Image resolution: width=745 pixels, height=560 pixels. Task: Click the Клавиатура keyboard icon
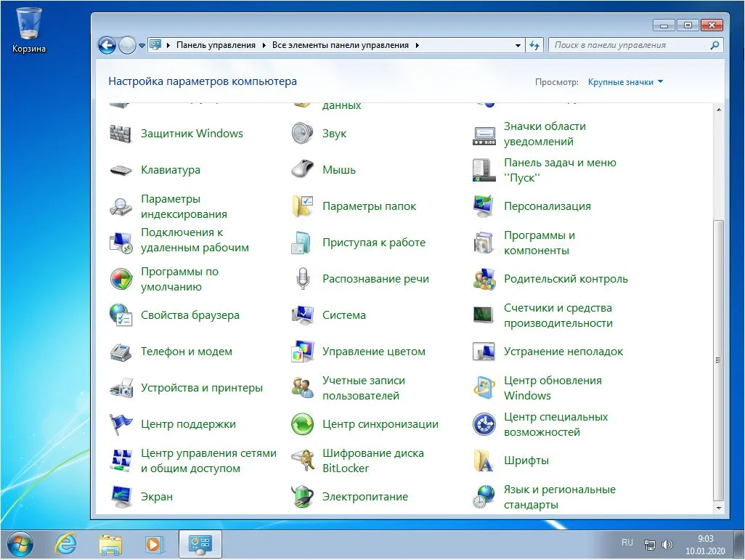coord(121,170)
